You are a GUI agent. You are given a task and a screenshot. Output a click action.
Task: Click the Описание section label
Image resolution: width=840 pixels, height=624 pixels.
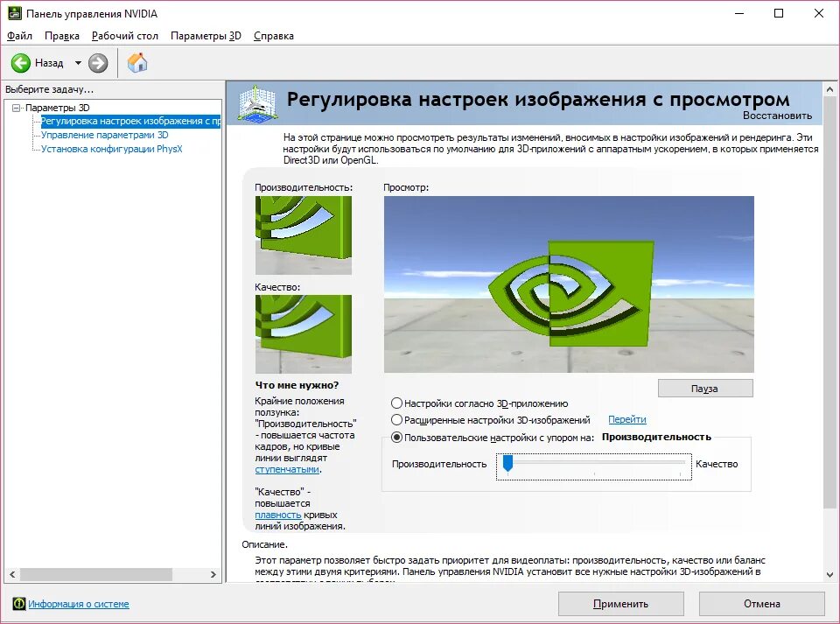264,544
